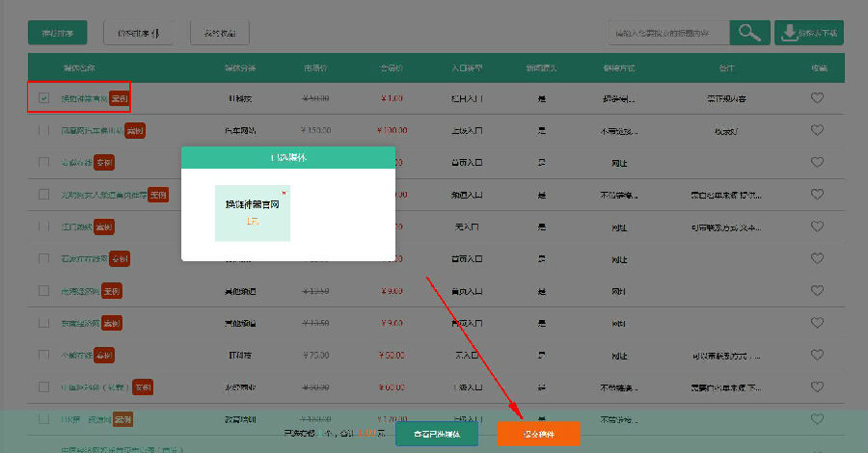Click the green 查看已选媒体 button

[x=437, y=434]
